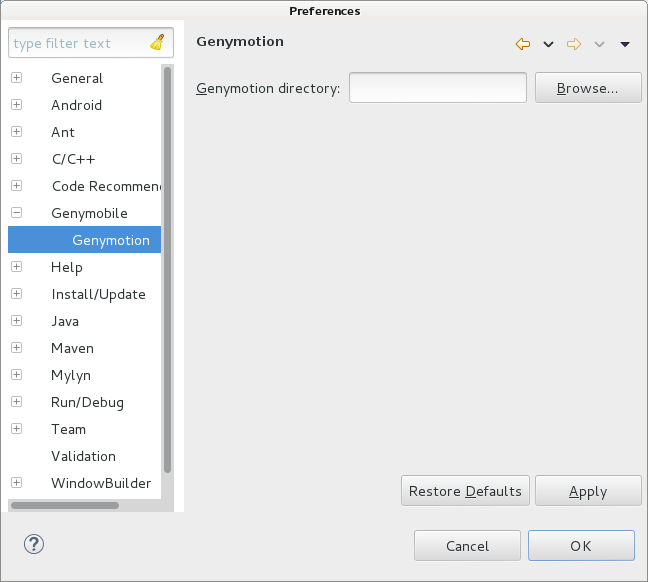The image size is (648, 582).
Task: Click the Restore Defaults button
Action: (465, 491)
